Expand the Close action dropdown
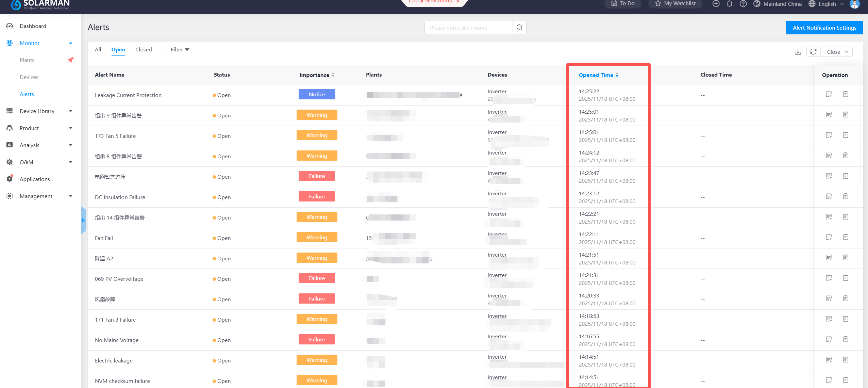The image size is (868, 388). (x=837, y=52)
